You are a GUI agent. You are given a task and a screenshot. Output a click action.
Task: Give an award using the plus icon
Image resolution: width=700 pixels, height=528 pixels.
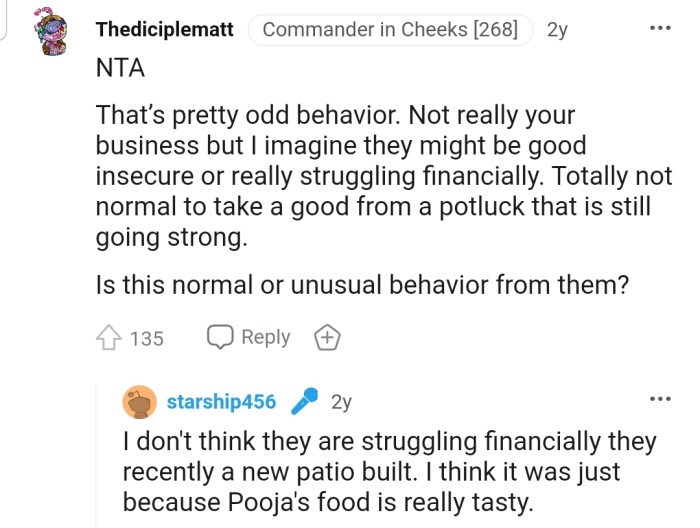(x=326, y=338)
